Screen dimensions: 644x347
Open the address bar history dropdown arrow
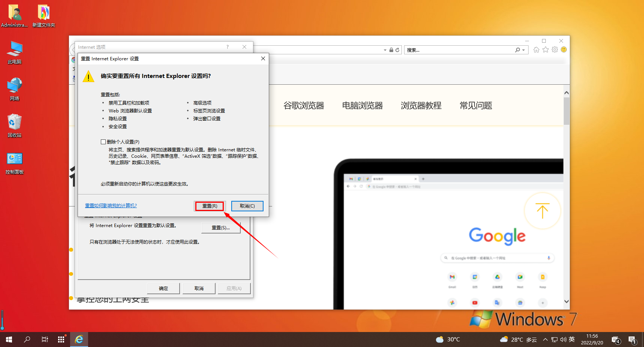[385, 49]
